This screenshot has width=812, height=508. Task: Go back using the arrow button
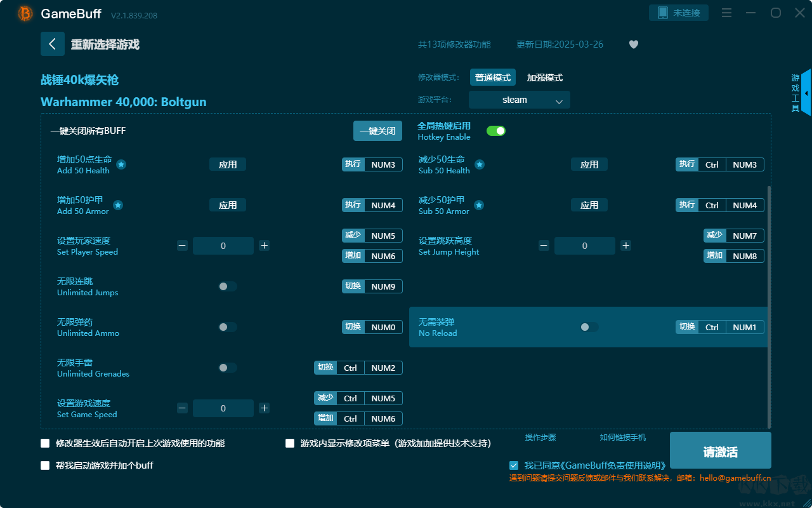[53, 44]
